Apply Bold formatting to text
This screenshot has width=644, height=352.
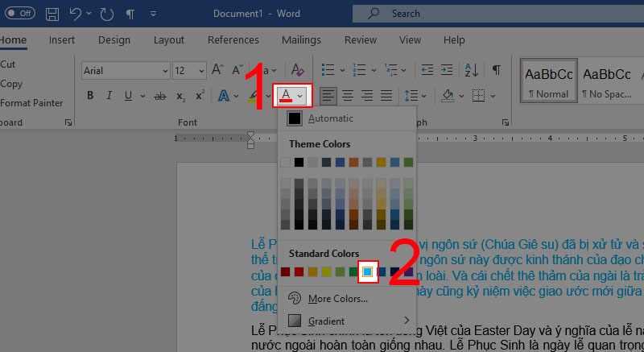click(x=90, y=96)
